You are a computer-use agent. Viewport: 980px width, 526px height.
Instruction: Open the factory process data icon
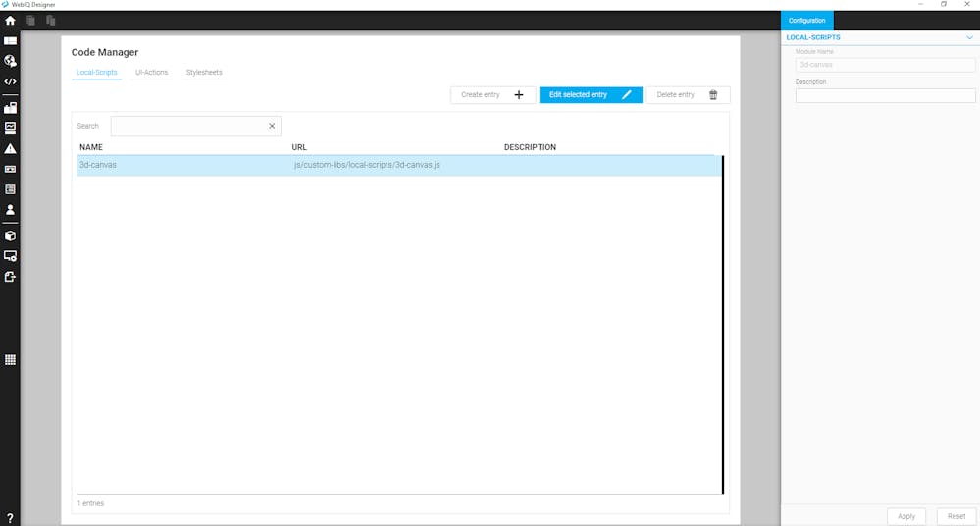coord(10,108)
